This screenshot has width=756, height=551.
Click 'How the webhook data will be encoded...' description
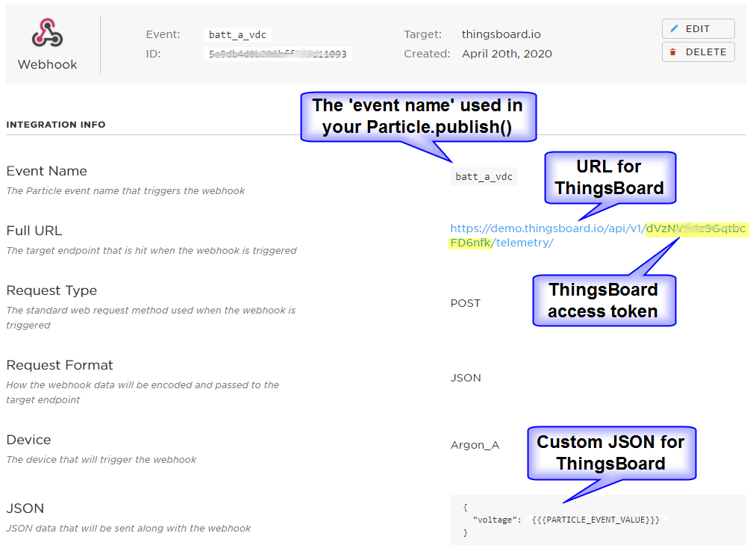click(x=143, y=392)
